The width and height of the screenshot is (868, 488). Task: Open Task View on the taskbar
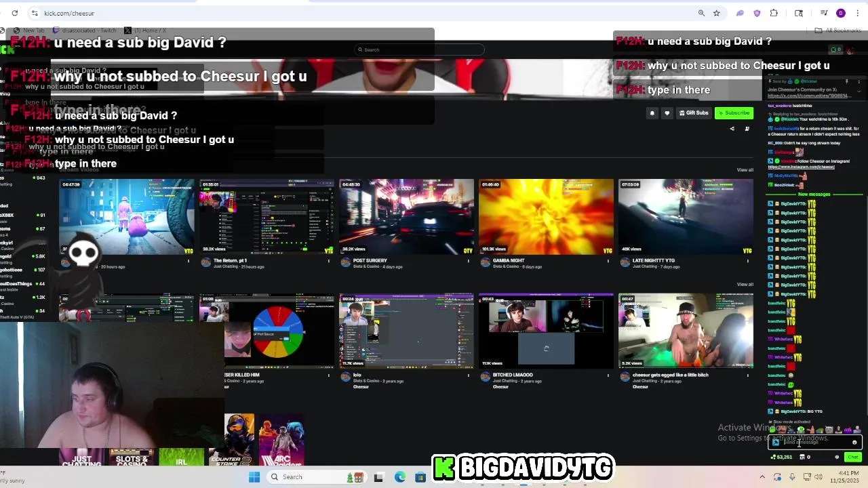tap(378, 477)
